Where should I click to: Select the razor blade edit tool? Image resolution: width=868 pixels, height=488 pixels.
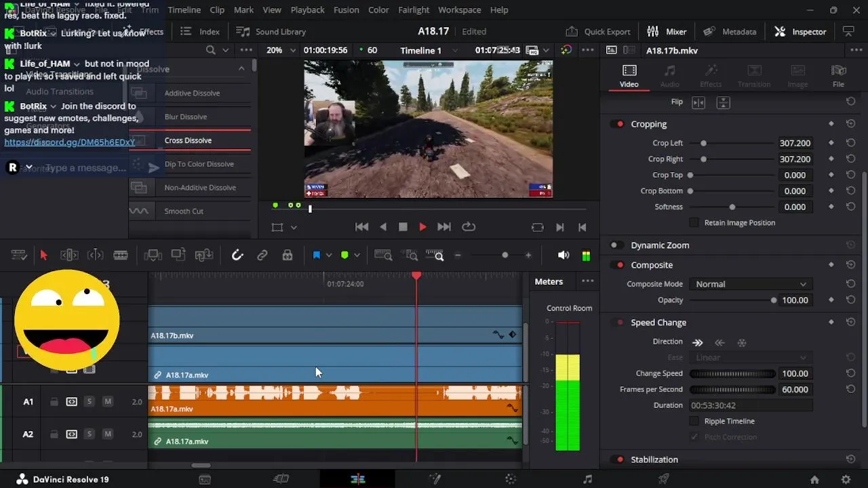point(121,256)
